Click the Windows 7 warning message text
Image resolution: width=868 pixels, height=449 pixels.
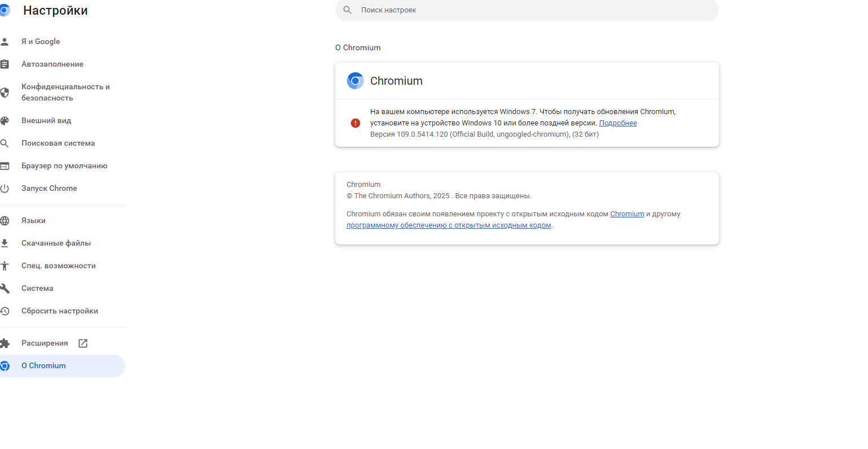(x=523, y=117)
